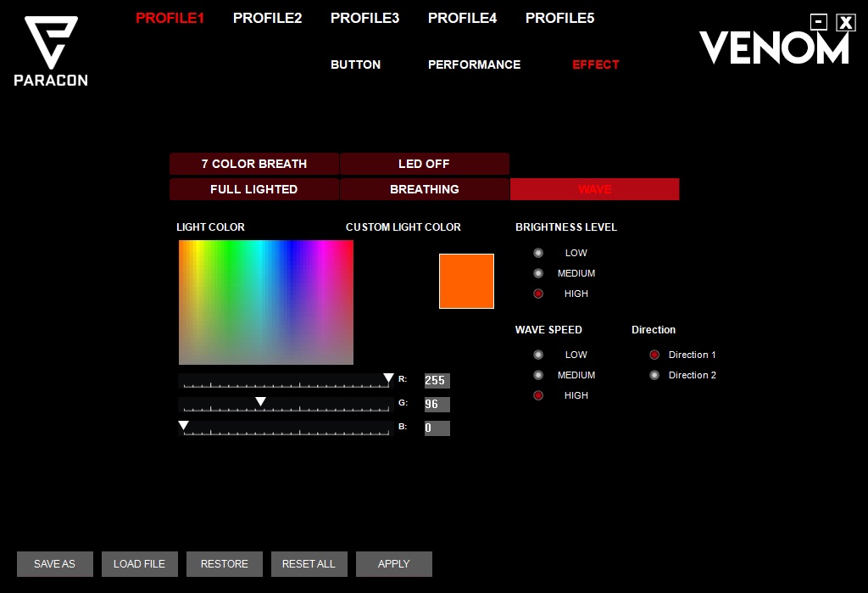This screenshot has width=868, height=593.
Task: Click the B value field showing 0
Action: point(437,428)
